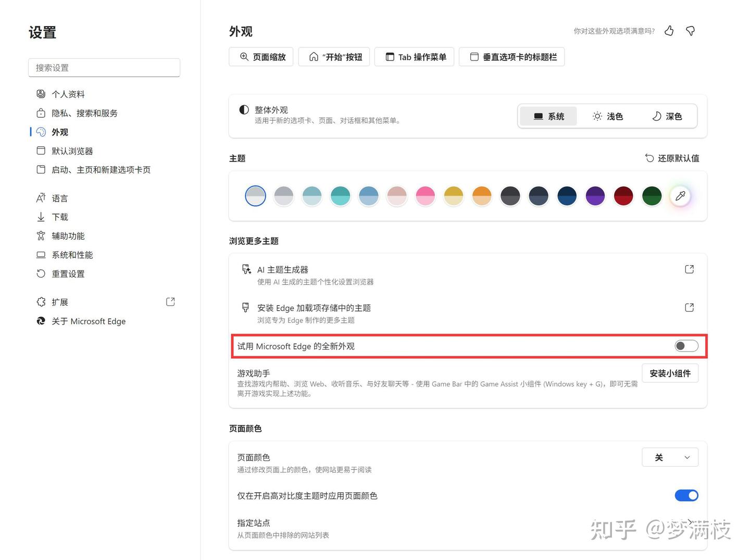Open the 页面颜色 dropdown set to 关
Screen dimensions: 750x560
pos(670,457)
